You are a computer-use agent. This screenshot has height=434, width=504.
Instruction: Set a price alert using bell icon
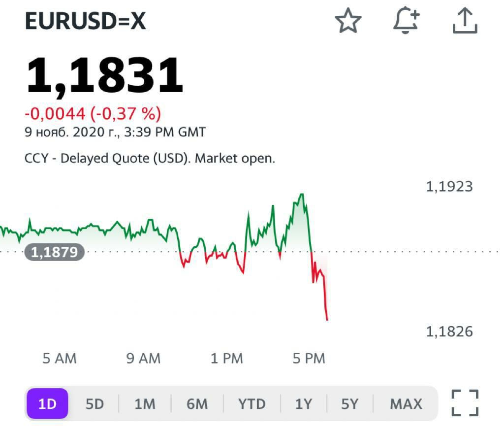coord(407,22)
